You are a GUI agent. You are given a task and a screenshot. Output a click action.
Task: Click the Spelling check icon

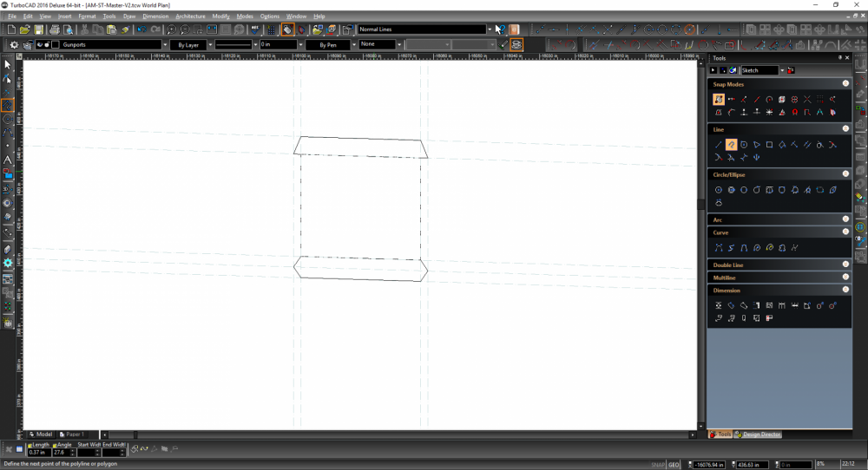255,29
